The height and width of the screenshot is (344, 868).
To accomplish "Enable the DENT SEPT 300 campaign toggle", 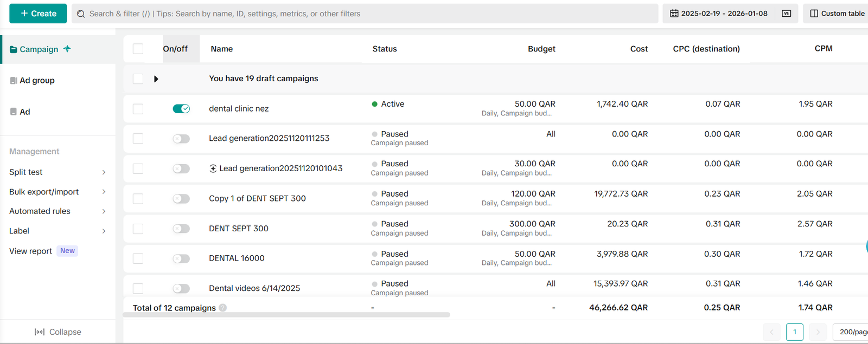I will pyautogui.click(x=181, y=229).
